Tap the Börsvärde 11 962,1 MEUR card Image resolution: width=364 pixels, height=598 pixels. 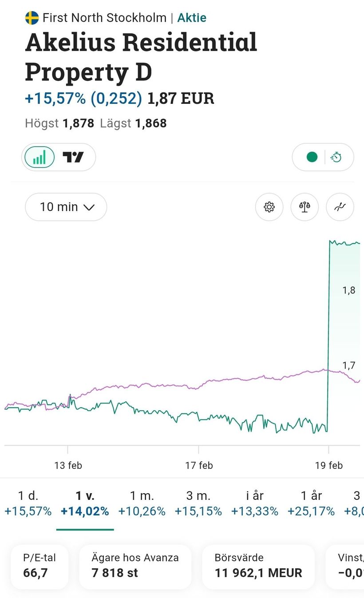point(258,566)
